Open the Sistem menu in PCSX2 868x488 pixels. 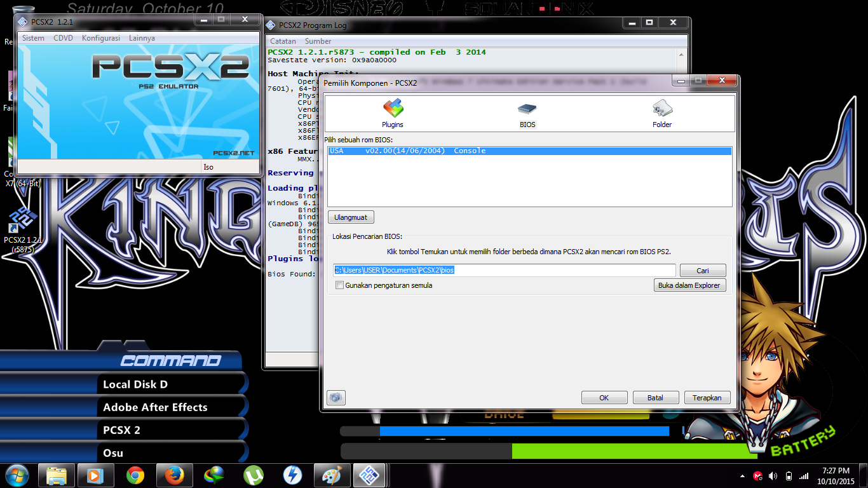(33, 38)
